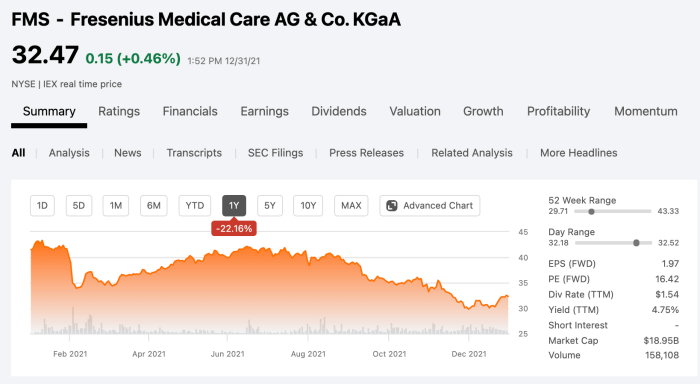
Task: Switch to the Financials tab
Action: (x=190, y=111)
